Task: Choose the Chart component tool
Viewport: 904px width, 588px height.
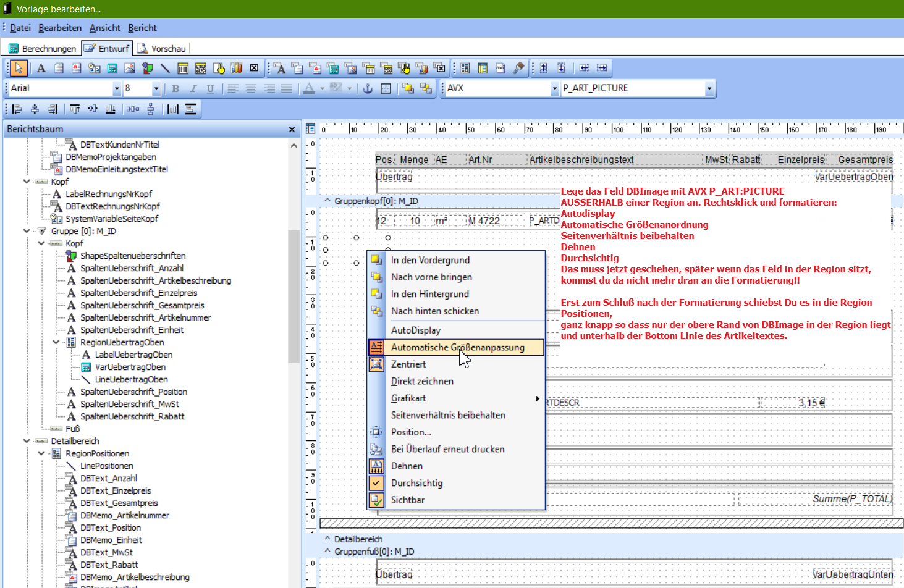Action: pyautogui.click(x=236, y=68)
